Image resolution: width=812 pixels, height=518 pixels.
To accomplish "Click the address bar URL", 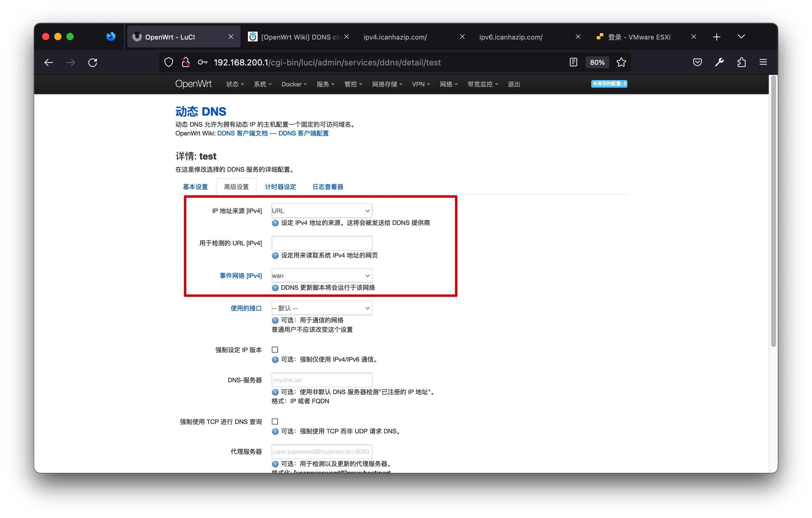I will pyautogui.click(x=327, y=62).
